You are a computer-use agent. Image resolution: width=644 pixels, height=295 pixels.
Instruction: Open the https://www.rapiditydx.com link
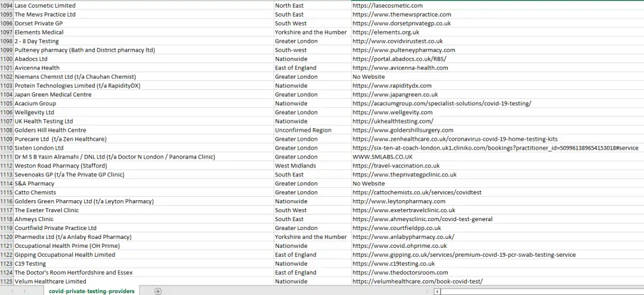(392, 86)
